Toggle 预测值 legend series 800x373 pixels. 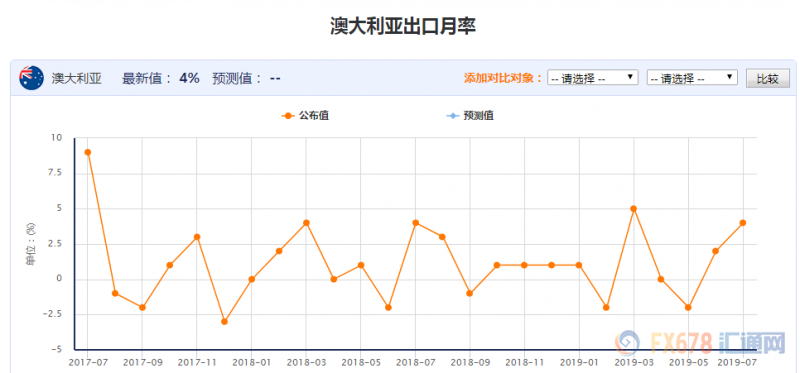point(470,116)
